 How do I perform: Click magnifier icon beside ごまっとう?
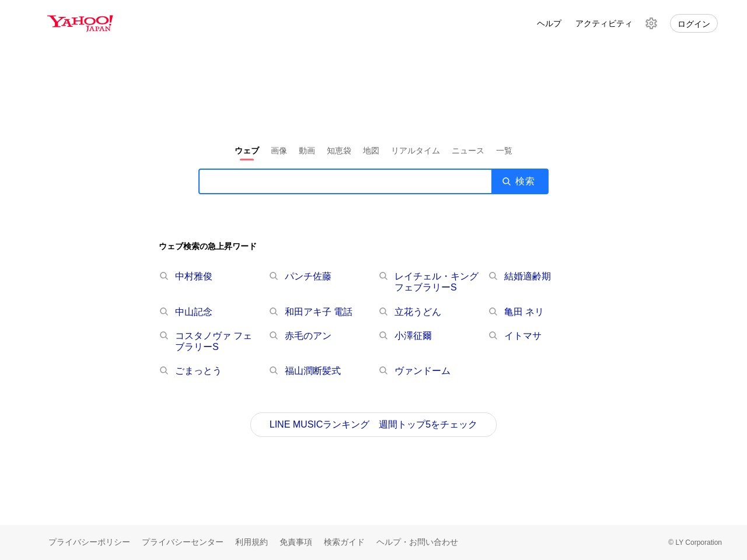point(164,370)
